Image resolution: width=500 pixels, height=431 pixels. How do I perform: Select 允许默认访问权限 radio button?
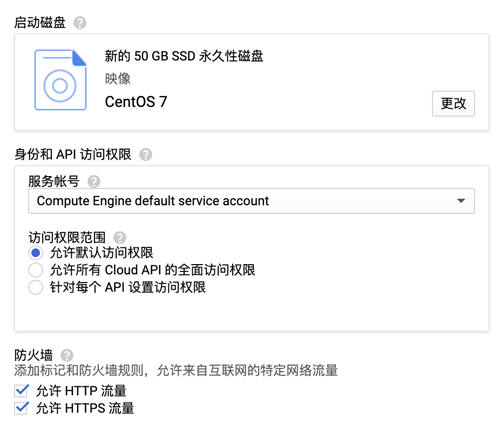(35, 253)
